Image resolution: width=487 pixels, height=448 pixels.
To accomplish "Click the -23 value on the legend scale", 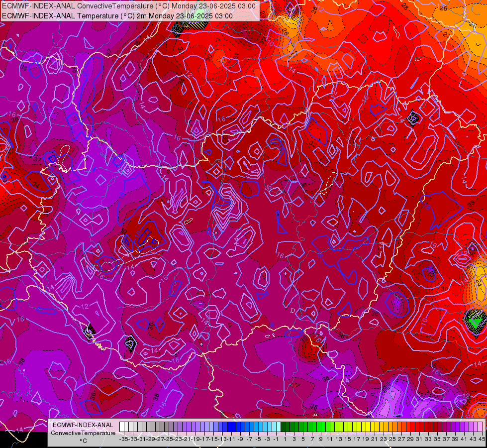I will tap(178, 439).
